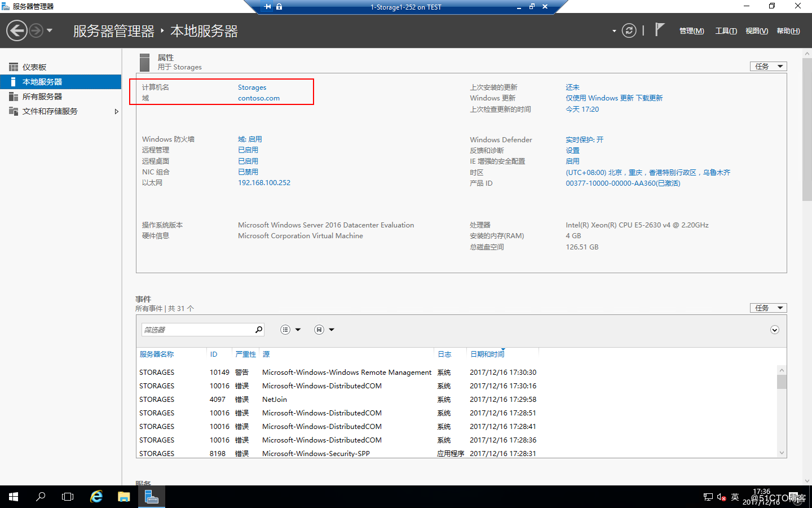Screen dimensions: 812x508
Task: Open the notifications flag icon
Action: 659,29
